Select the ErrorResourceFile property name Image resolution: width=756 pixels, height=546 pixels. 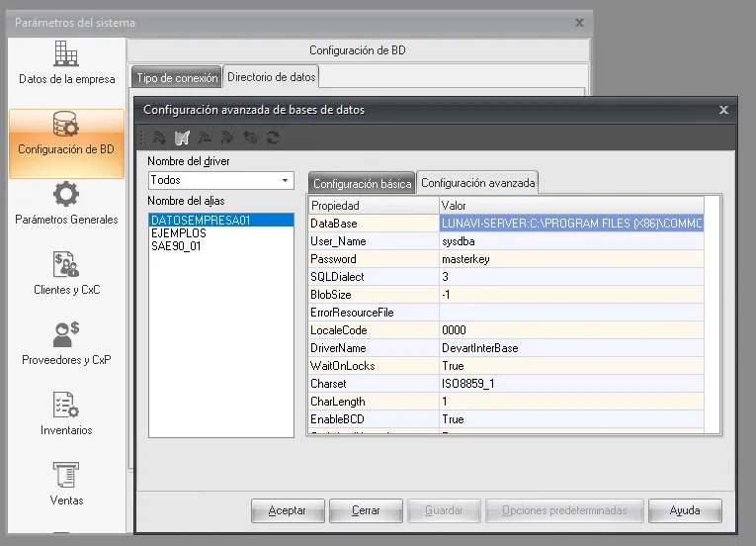[374, 313]
